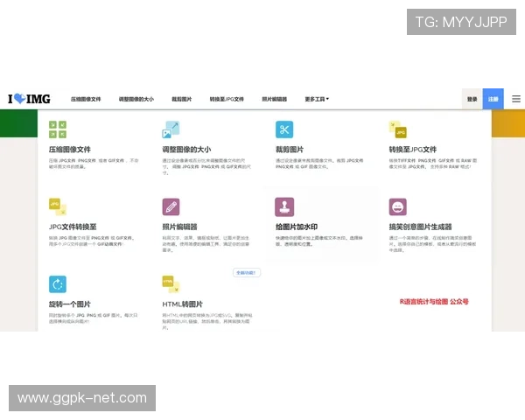Open the meme generator smiley icon
Viewport: 525px width, 420px height.
pyautogui.click(x=398, y=207)
